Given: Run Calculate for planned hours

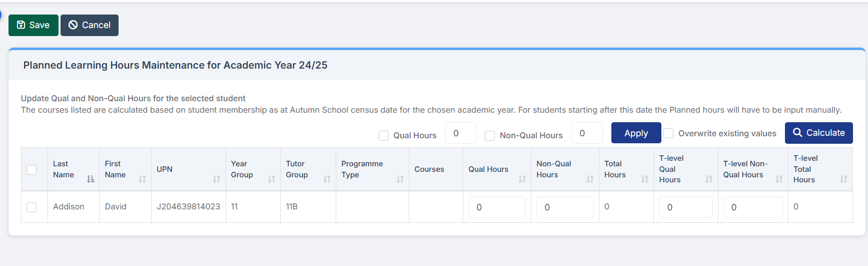Looking at the screenshot, I should (818, 133).
